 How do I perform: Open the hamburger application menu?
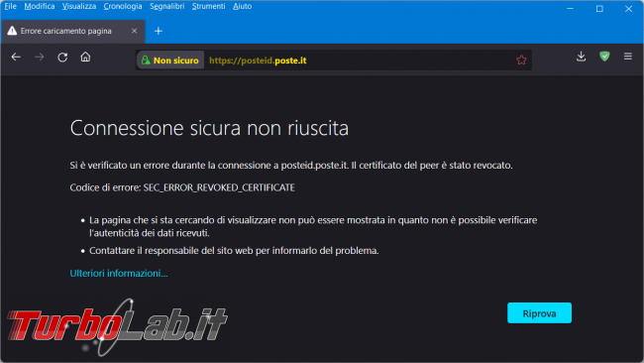coord(627,57)
